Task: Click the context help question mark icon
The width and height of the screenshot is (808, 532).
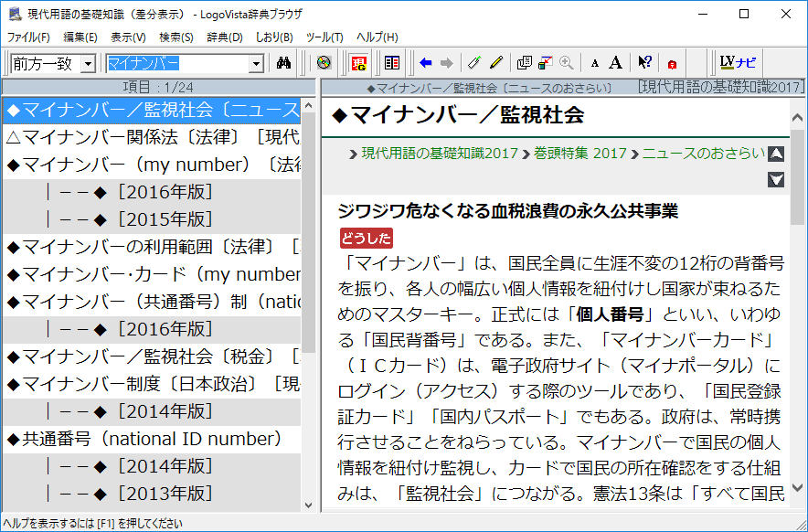Action: tap(644, 63)
